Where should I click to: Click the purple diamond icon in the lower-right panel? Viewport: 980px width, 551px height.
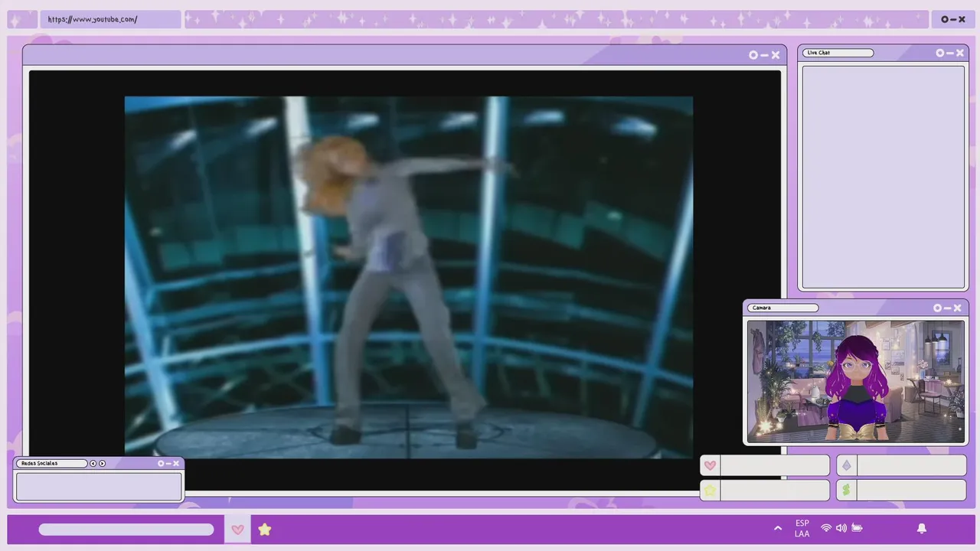pyautogui.click(x=846, y=465)
